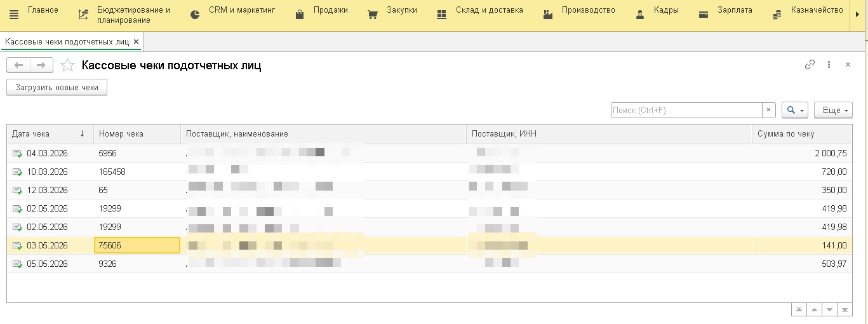
Task: Jump to list end with last-row arrow
Action: coord(845,309)
